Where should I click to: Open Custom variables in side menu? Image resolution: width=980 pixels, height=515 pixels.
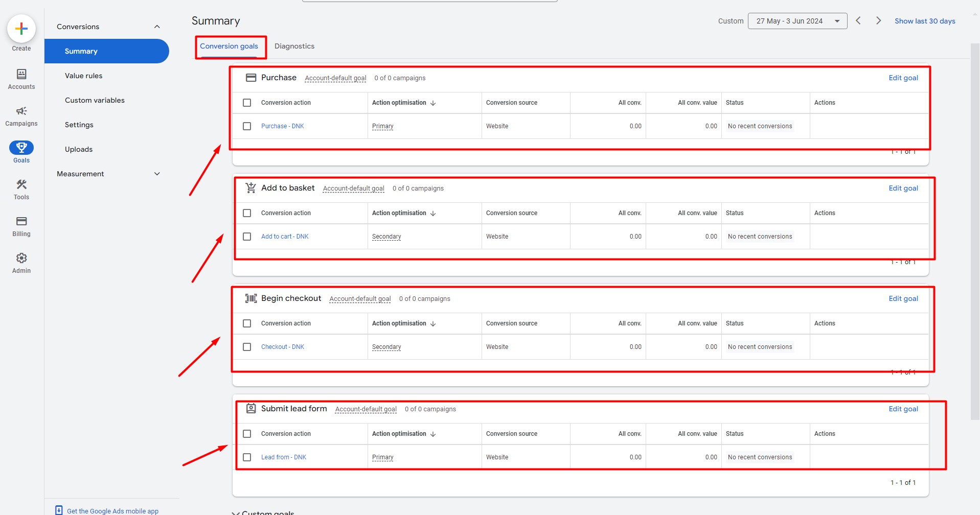95,100
